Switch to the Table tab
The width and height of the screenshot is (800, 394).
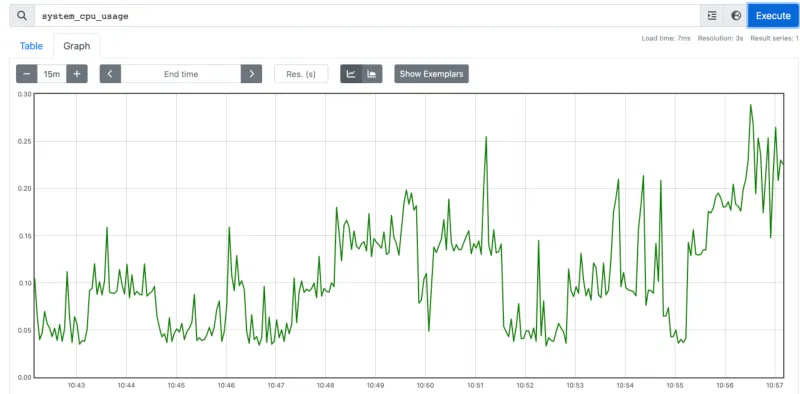pos(31,46)
